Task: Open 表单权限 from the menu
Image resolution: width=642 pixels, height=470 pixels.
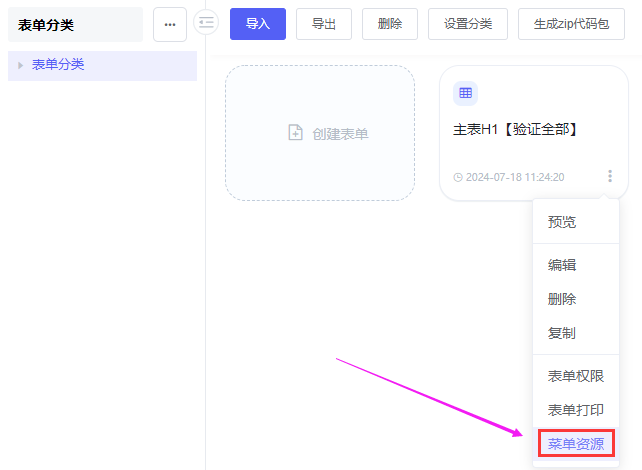Action: tap(575, 376)
